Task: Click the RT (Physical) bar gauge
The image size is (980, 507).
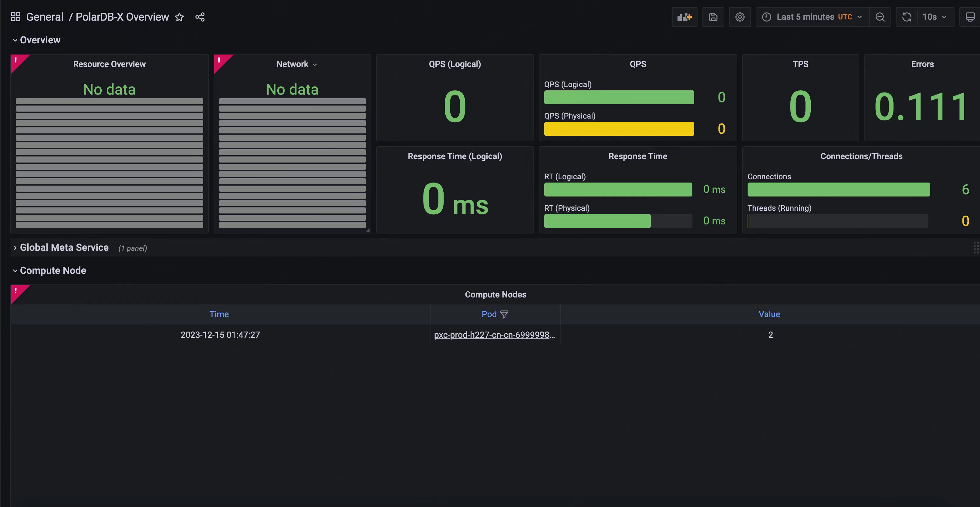Action: [x=618, y=221]
